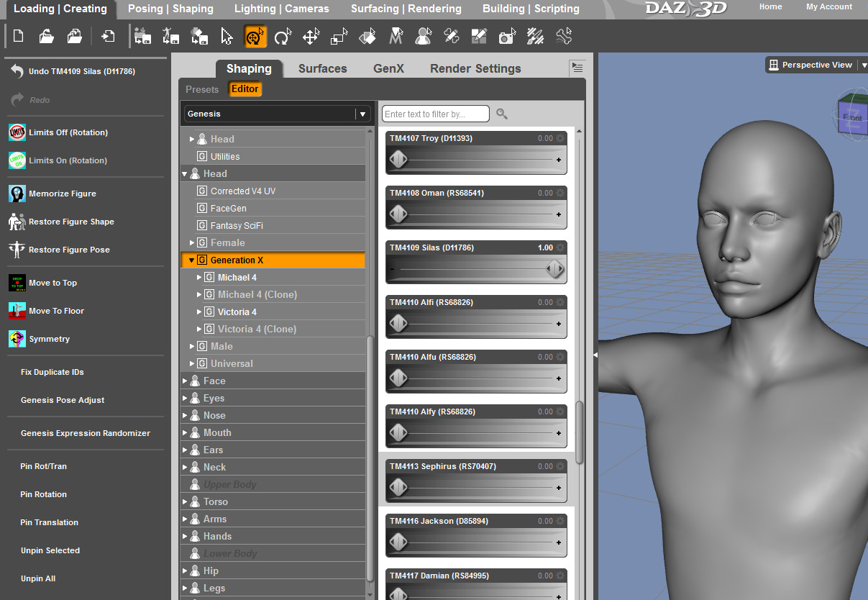868x600 pixels.
Task: Select the spot render camera icon
Action: click(x=507, y=36)
